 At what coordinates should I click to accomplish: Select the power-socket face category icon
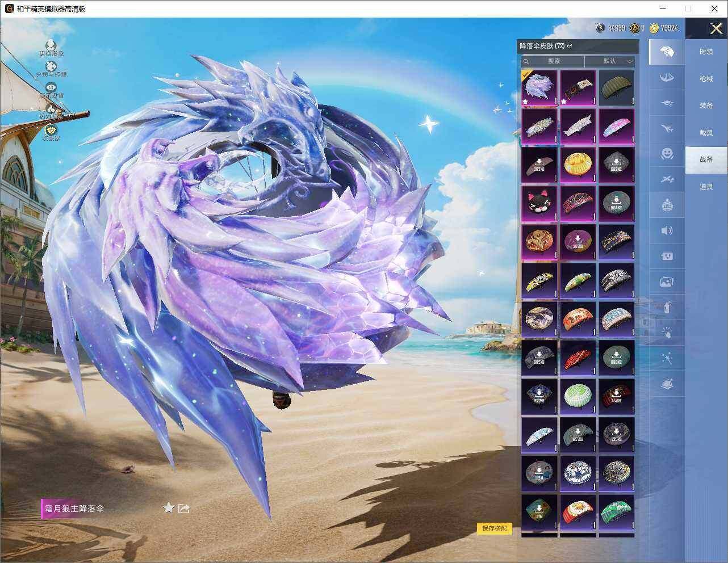(x=667, y=256)
